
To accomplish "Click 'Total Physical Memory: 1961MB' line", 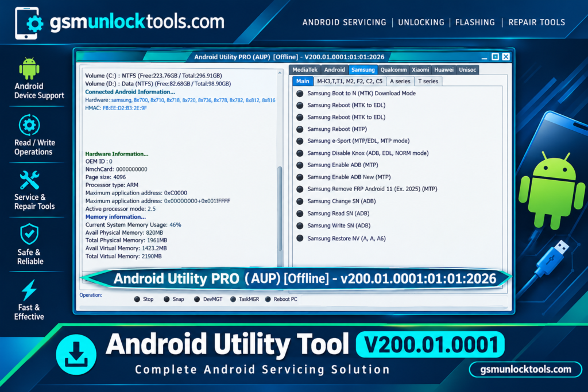I will point(126,240).
